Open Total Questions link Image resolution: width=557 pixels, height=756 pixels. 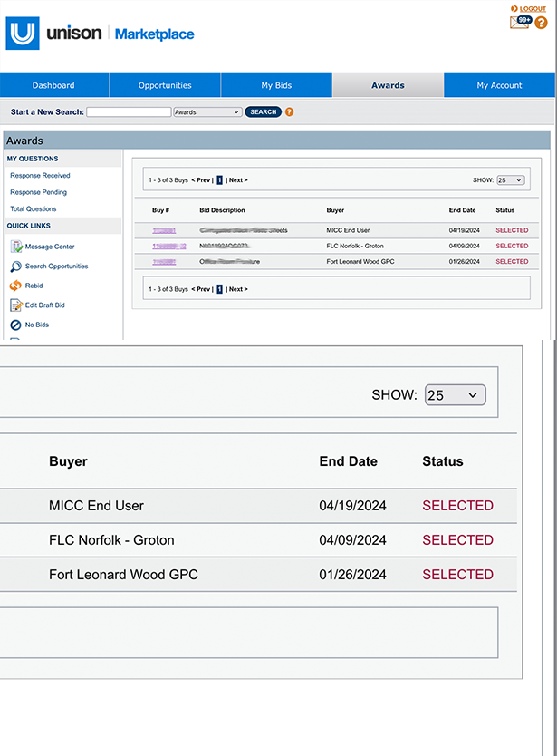[x=34, y=208]
